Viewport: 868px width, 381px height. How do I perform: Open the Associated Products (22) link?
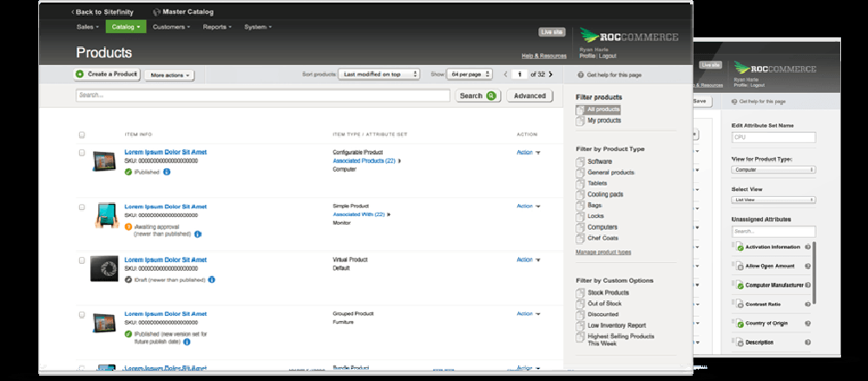(364, 161)
